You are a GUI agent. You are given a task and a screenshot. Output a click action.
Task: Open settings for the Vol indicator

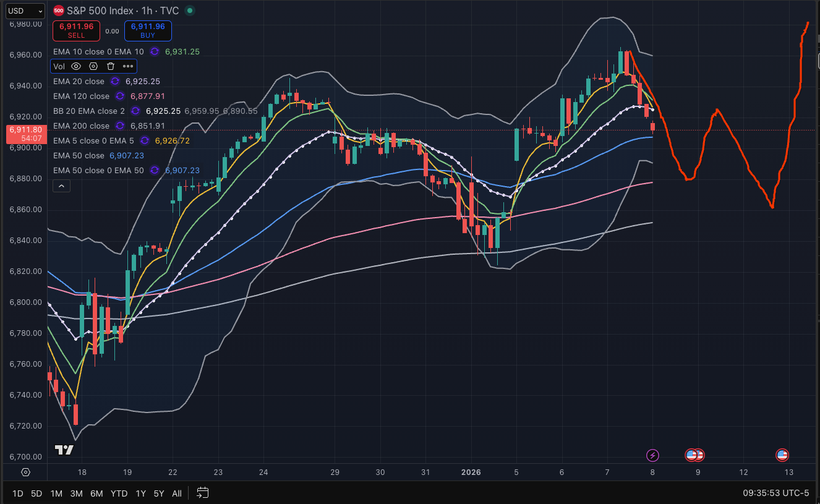click(93, 66)
